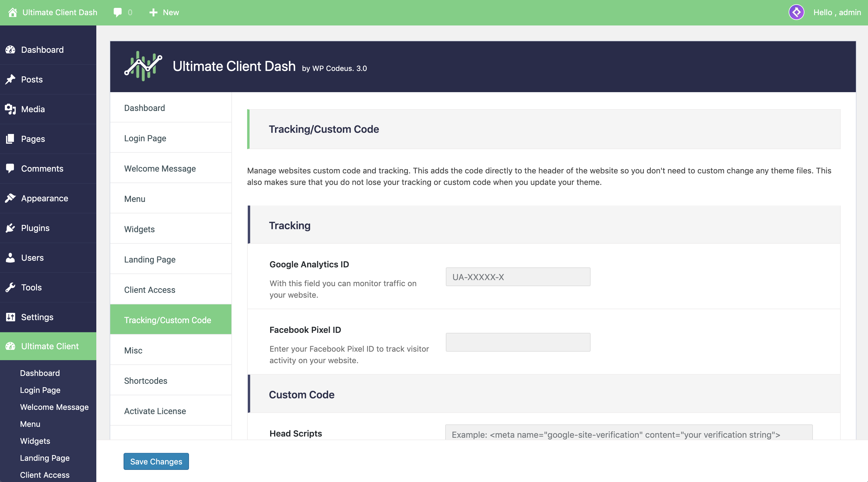Click the Media icon in sidebar

(x=10, y=109)
